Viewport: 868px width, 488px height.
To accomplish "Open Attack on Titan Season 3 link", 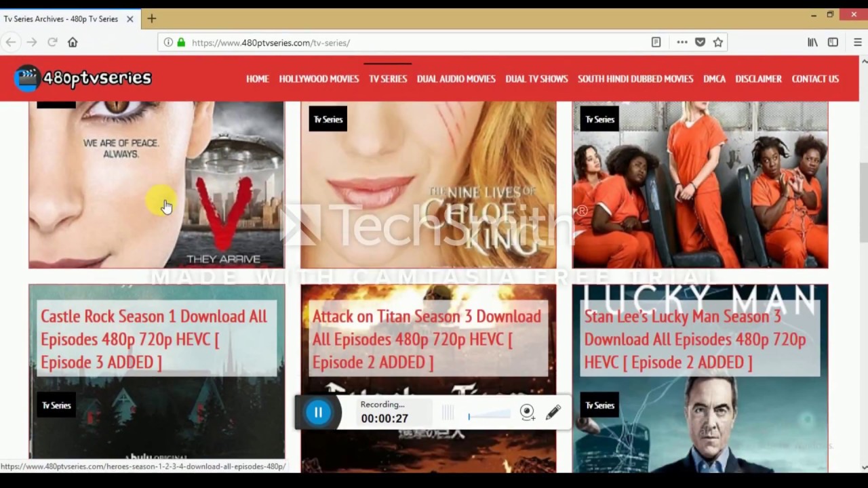I will click(x=427, y=339).
